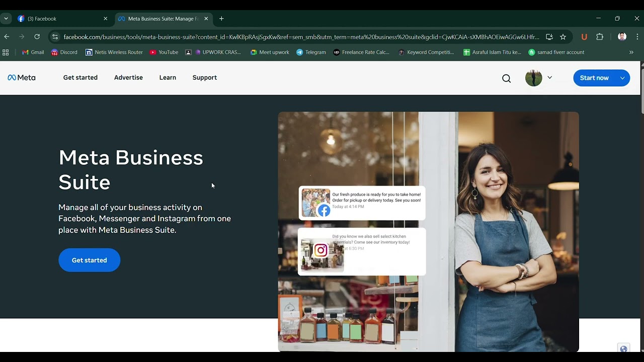Open the Netis Wireless Router bookmark
This screenshot has width=644, height=362.
[x=114, y=52]
